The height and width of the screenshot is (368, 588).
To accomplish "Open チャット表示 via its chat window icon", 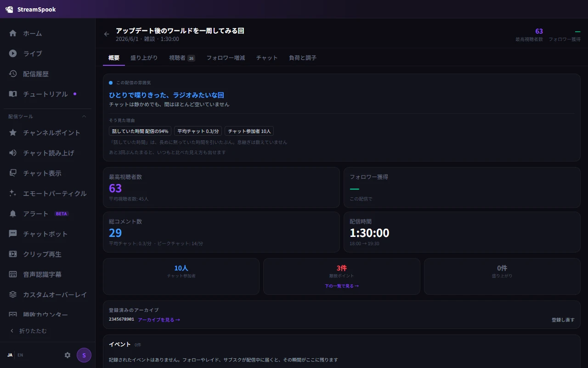I will click(x=13, y=173).
